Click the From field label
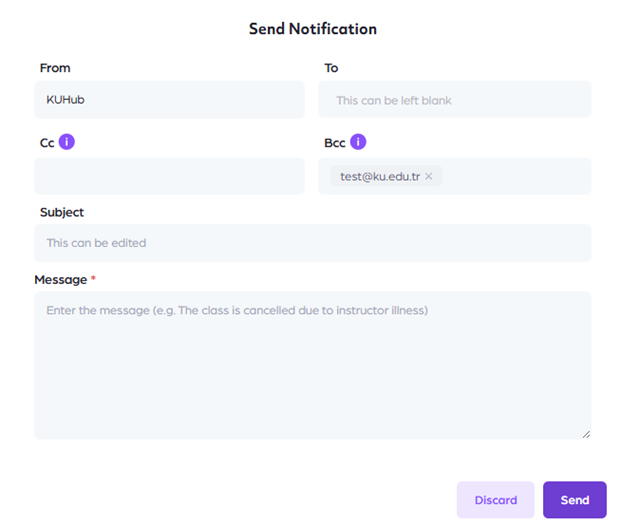 pos(55,68)
